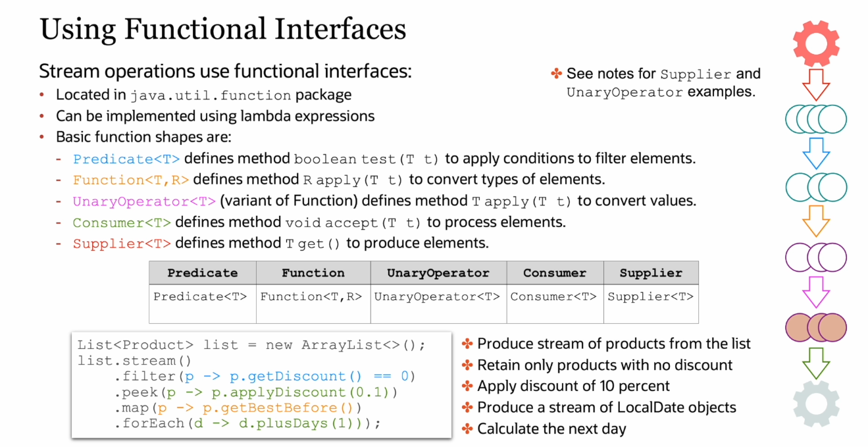This screenshot has height=447, width=868.
Task: Click the '.filter(p -> p.getDiscount() == 0)' code line
Action: pyautogui.click(x=265, y=377)
